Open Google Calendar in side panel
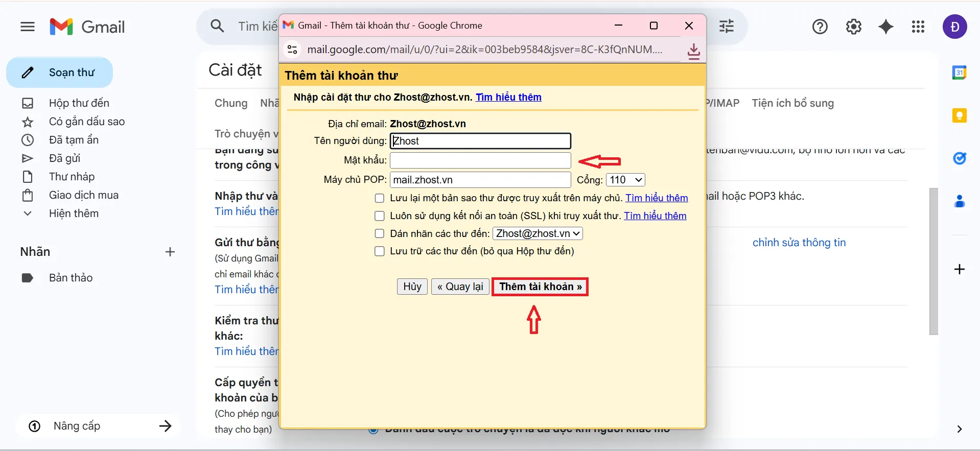This screenshot has height=451, width=980. [x=959, y=73]
